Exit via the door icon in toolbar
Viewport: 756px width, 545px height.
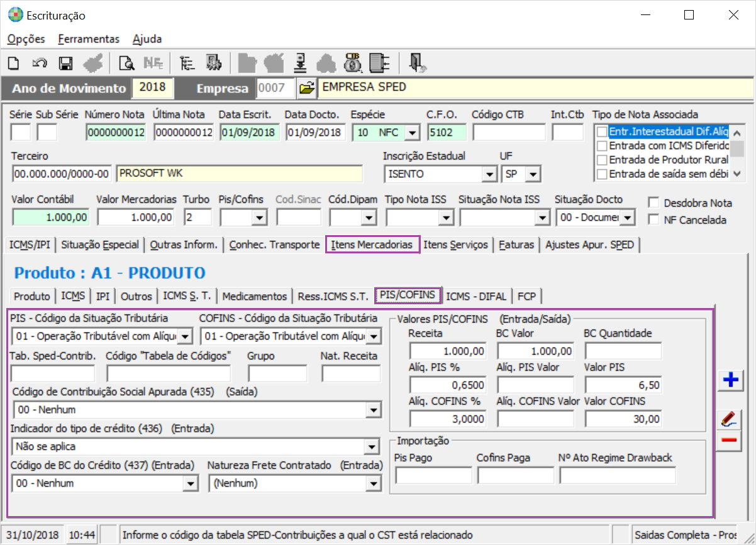coord(417,63)
